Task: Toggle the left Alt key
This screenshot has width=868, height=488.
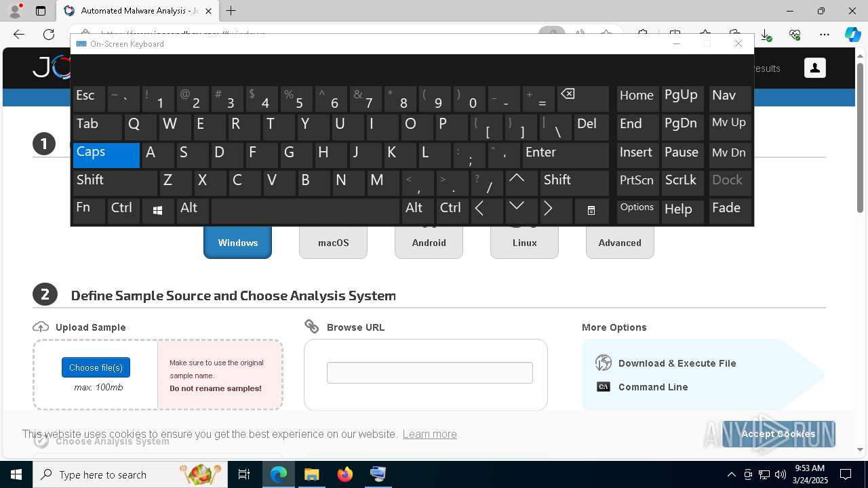Action: [x=193, y=211]
